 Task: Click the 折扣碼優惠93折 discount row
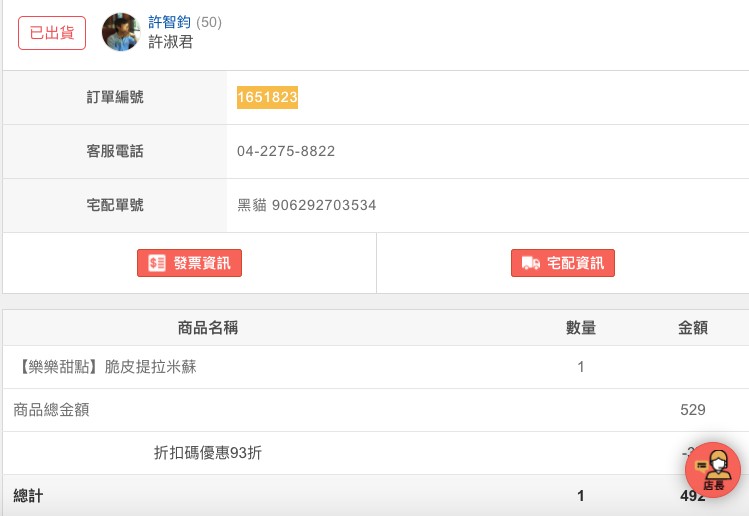tap(376, 453)
